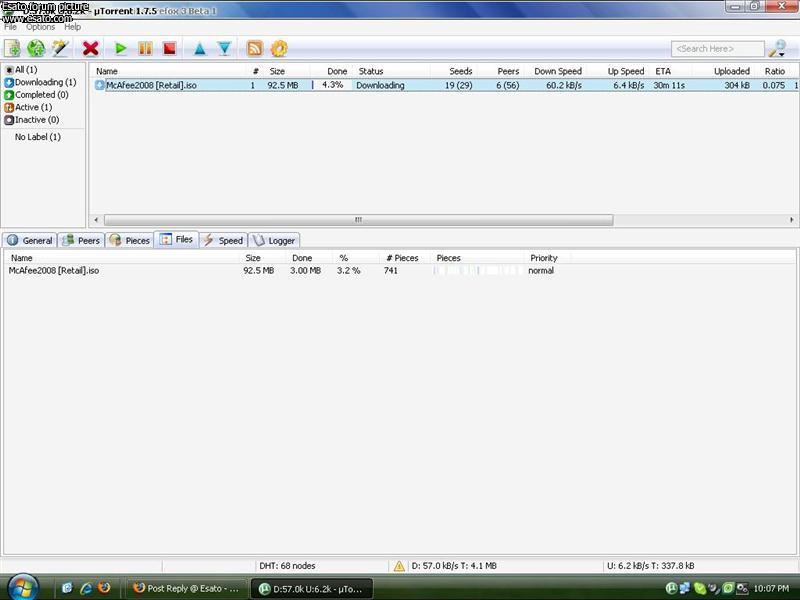
Task: Click µTorrent tray icon
Action: [x=671, y=589]
